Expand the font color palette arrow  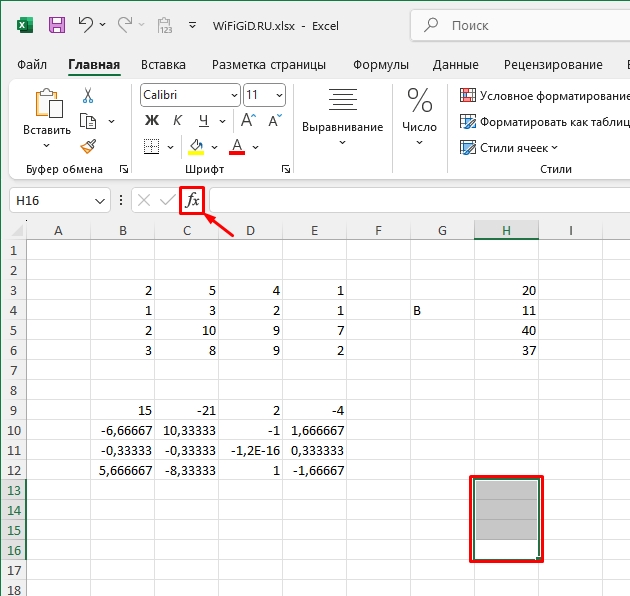click(x=256, y=147)
